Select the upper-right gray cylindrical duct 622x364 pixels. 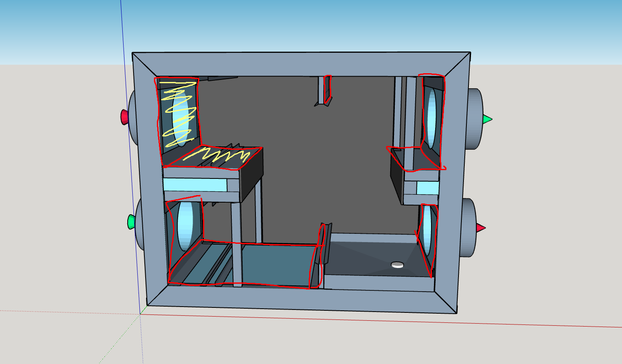(475, 119)
